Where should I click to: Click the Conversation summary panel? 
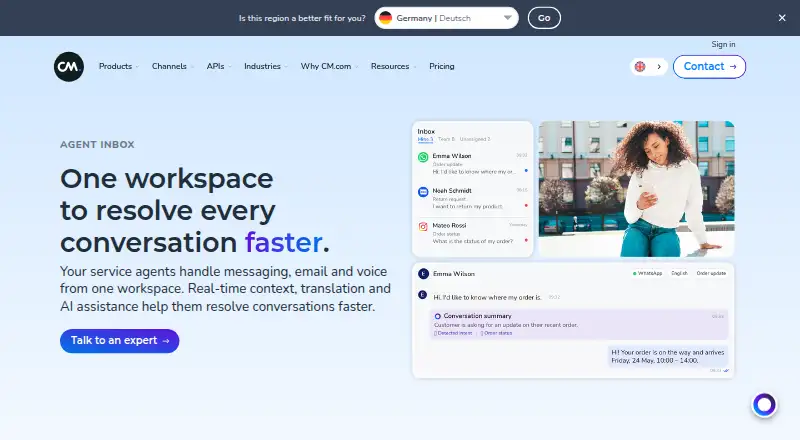click(579, 324)
